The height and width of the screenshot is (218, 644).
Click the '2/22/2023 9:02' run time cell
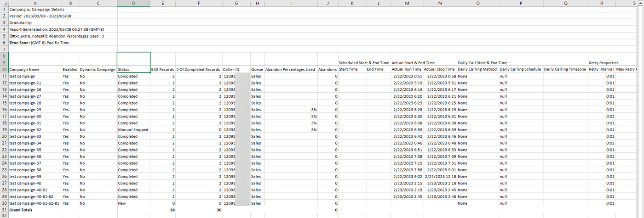(x=407, y=177)
